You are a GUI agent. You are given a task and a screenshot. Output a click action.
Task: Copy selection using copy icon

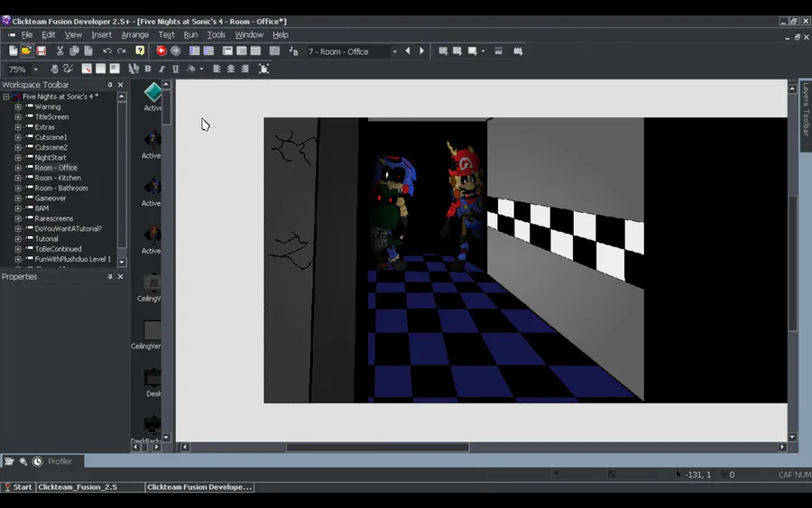click(74, 51)
